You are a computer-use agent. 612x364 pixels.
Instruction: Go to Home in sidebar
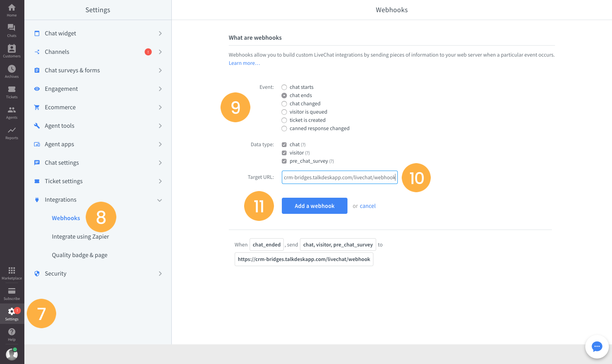tap(12, 10)
